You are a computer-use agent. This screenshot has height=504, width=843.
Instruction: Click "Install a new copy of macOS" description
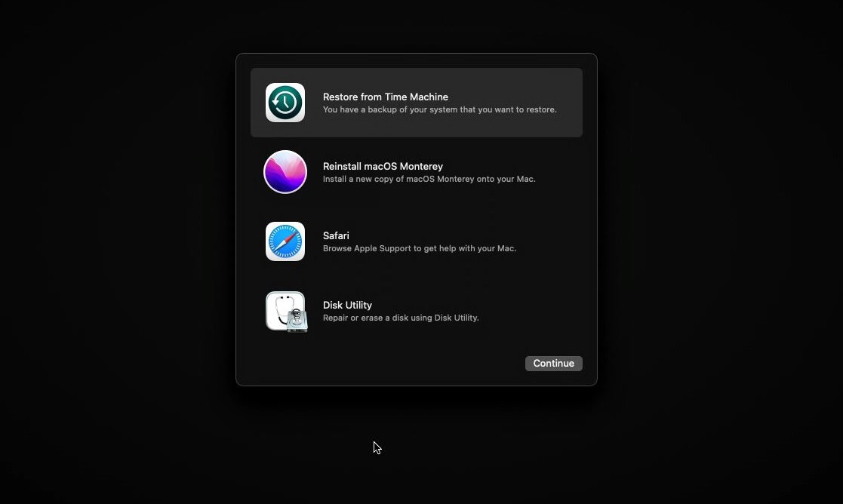coord(429,180)
